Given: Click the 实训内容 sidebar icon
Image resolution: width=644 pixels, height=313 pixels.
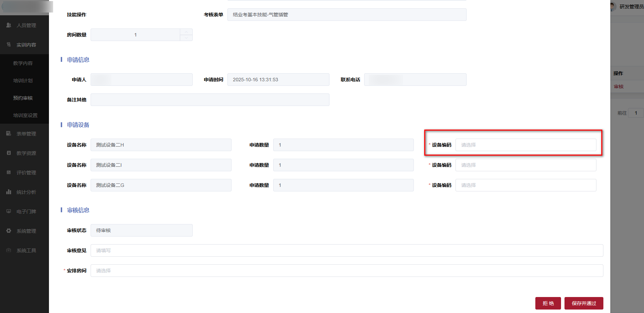Looking at the screenshot, I should coord(9,44).
